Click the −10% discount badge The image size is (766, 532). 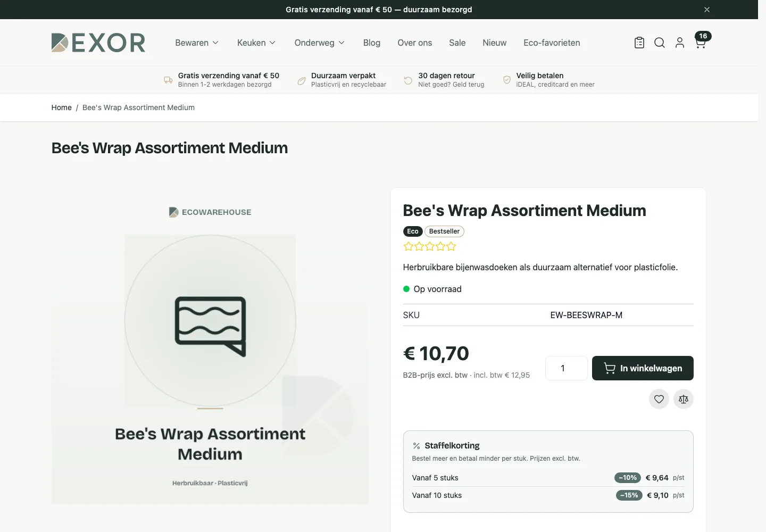(x=628, y=478)
